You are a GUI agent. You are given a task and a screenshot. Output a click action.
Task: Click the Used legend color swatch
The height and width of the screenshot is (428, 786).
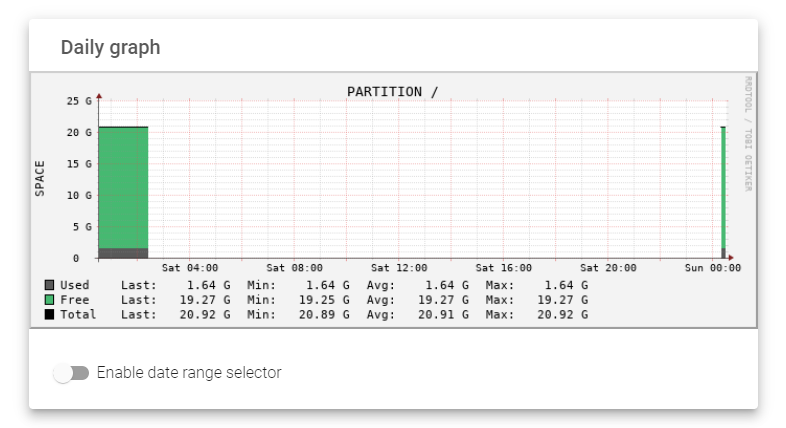(x=49, y=285)
